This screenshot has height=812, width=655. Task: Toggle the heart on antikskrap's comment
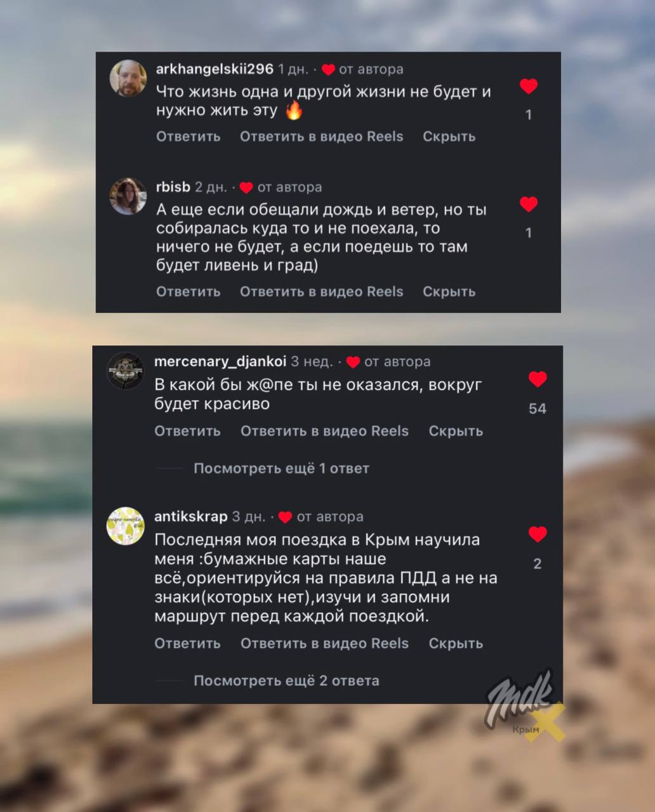point(538,535)
